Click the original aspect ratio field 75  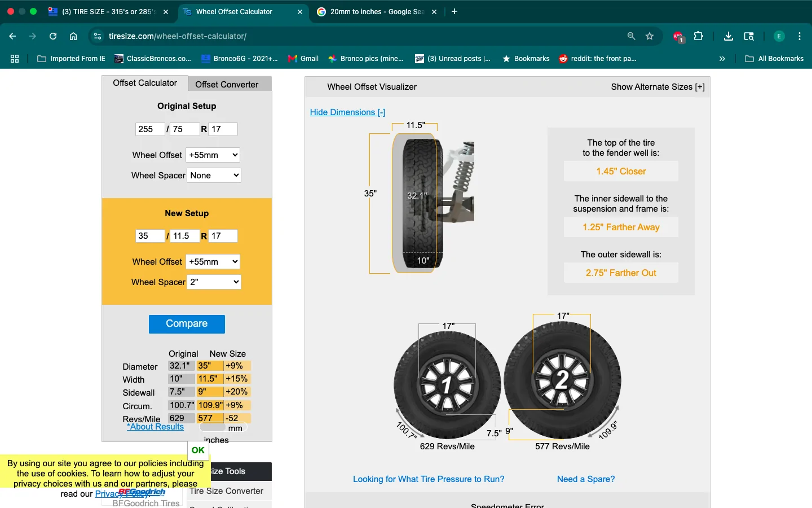coord(185,129)
